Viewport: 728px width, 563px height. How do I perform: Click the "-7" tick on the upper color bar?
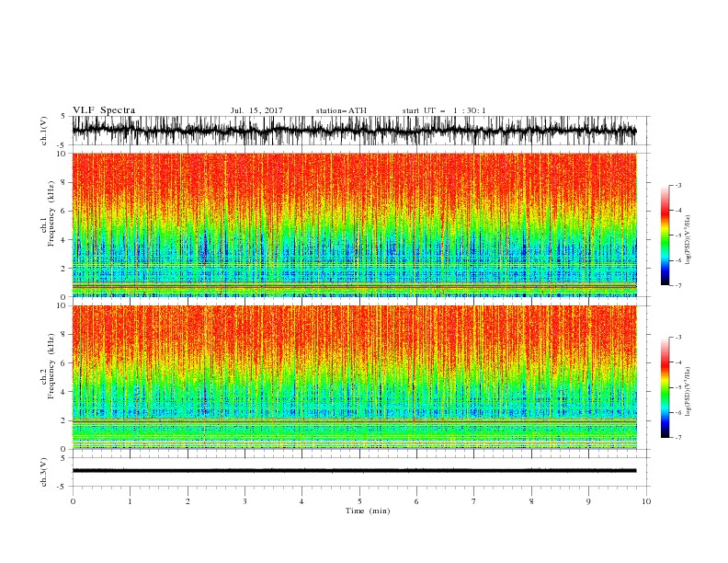(x=677, y=285)
